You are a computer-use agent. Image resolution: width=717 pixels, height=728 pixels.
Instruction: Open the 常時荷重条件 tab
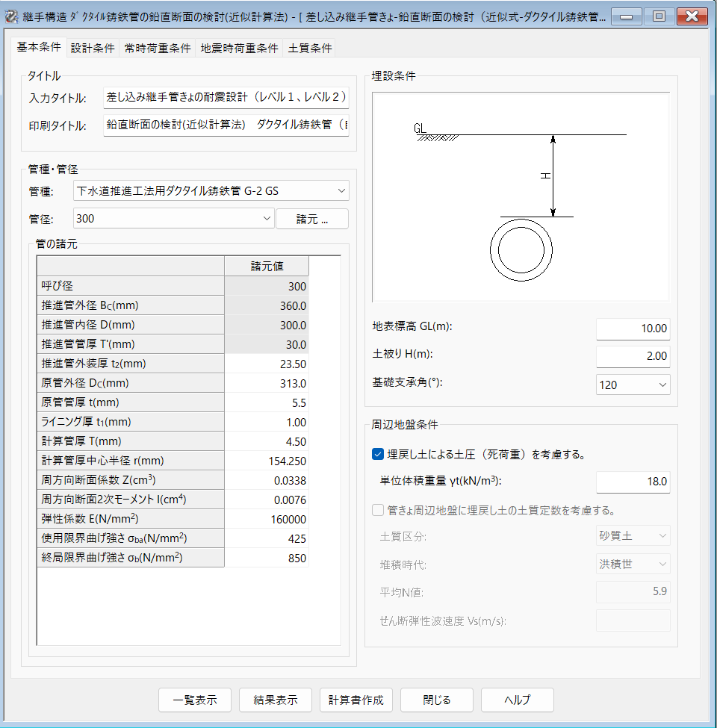point(158,49)
